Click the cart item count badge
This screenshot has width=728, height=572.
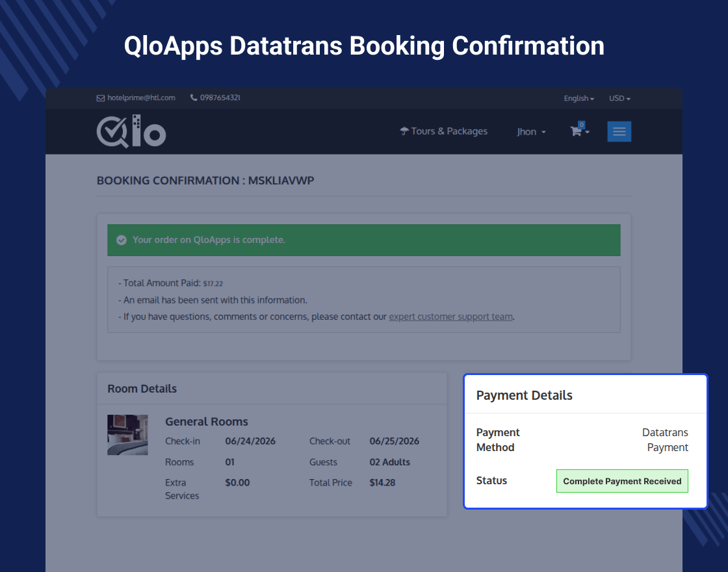581,124
